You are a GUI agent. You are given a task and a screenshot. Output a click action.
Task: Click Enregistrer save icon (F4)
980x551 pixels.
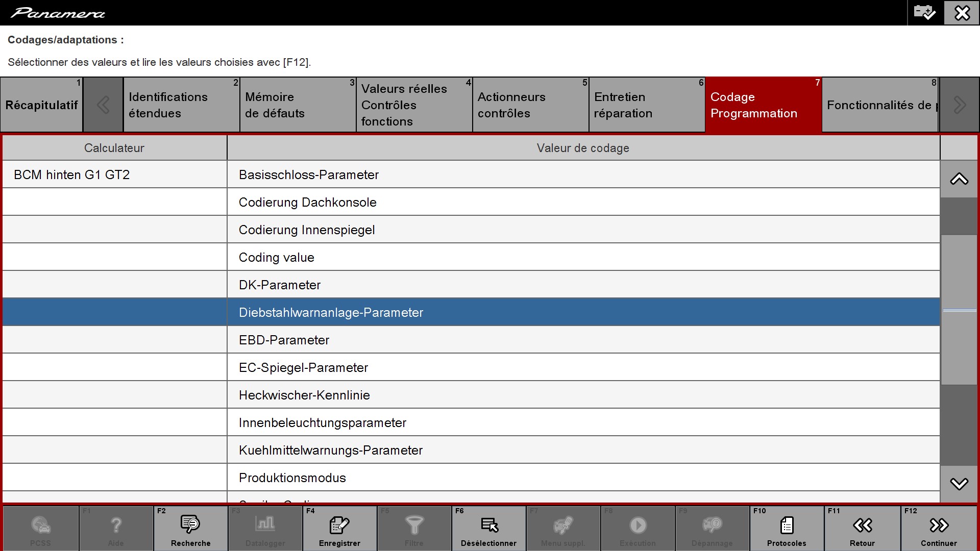[x=339, y=529]
